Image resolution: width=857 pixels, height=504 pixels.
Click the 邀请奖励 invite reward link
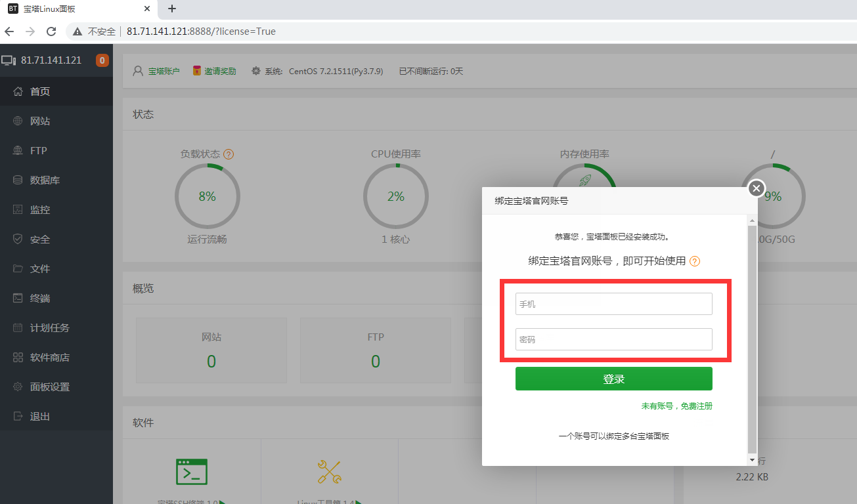(220, 71)
